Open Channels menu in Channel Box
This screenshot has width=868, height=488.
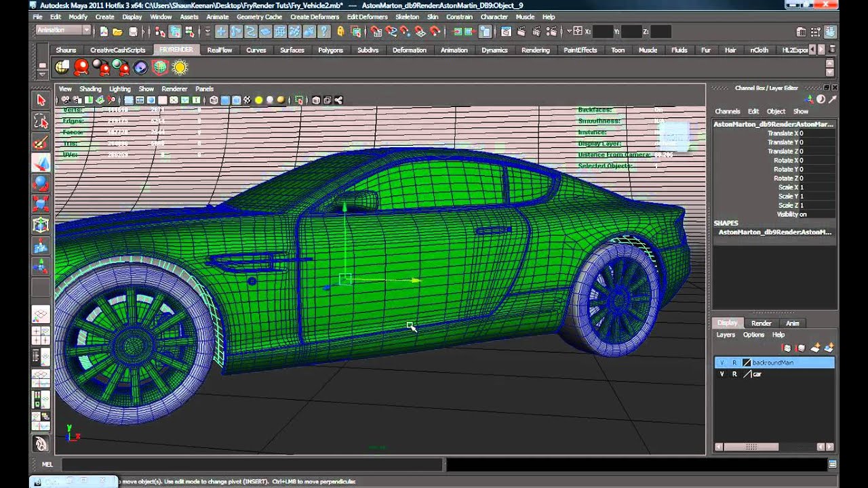pyautogui.click(x=727, y=111)
